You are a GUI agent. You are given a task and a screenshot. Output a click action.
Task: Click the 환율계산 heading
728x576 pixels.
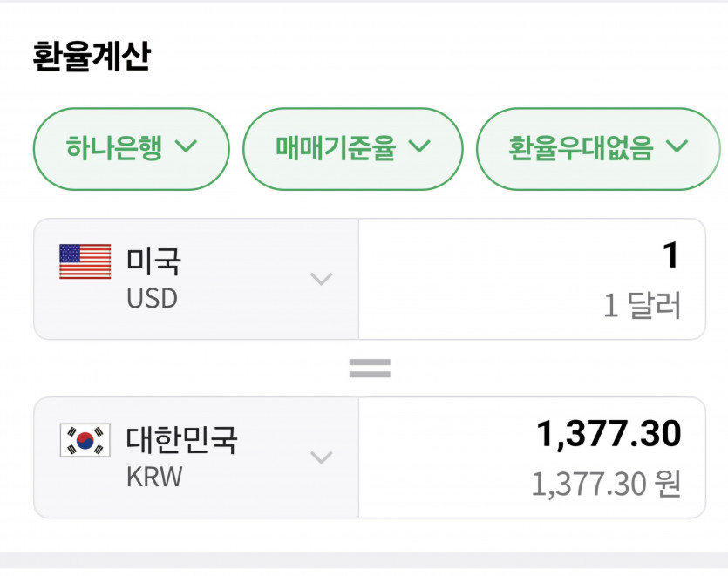[x=92, y=56]
